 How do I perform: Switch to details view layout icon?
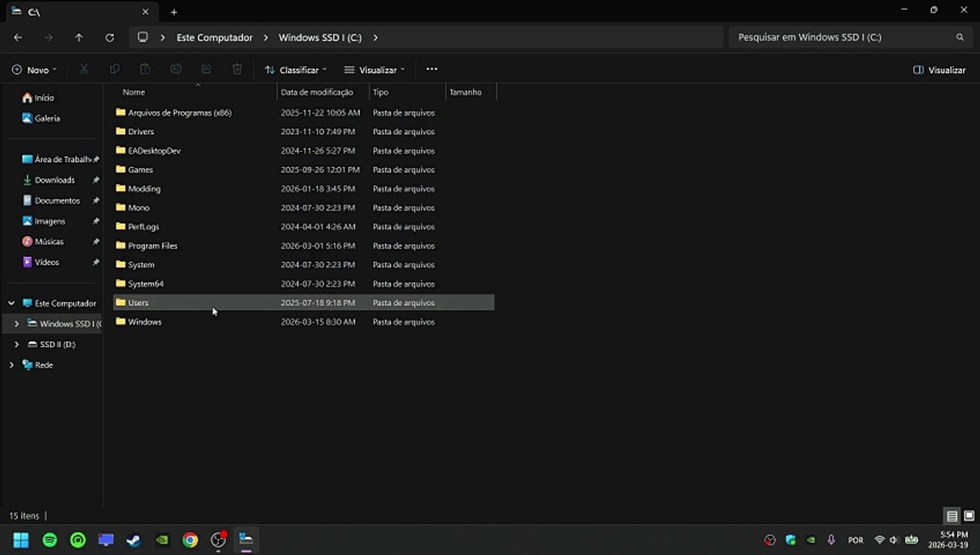(952, 516)
